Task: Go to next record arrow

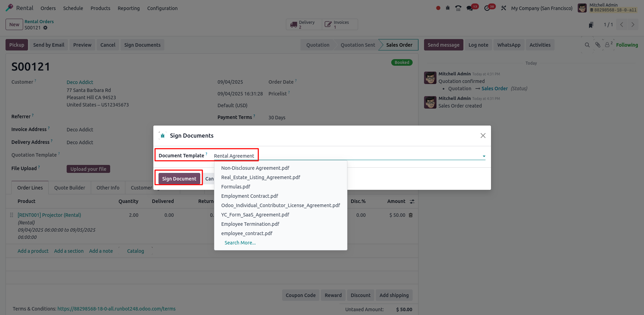Action: (633, 25)
